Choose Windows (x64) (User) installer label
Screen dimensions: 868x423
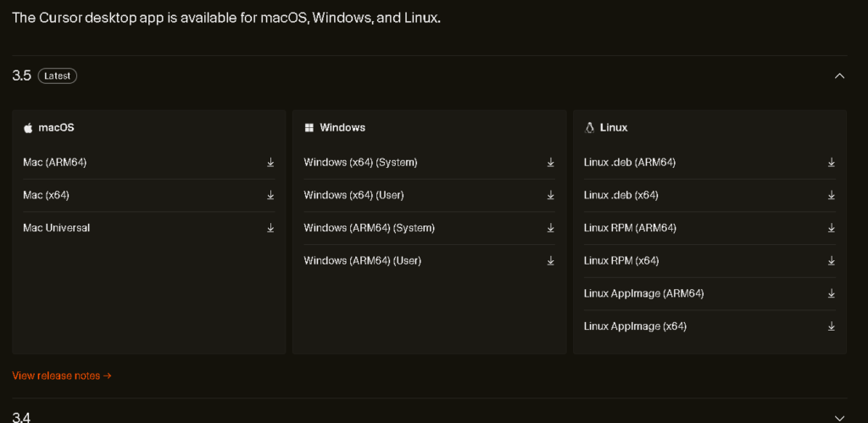click(x=353, y=195)
